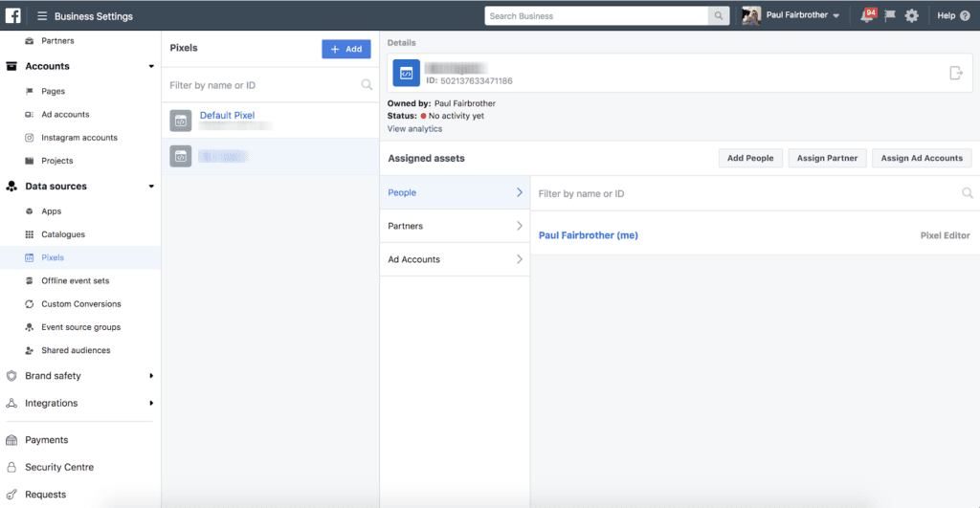The height and width of the screenshot is (508, 980).
Task: Collapse the Data sources section arrow
Action: click(151, 187)
